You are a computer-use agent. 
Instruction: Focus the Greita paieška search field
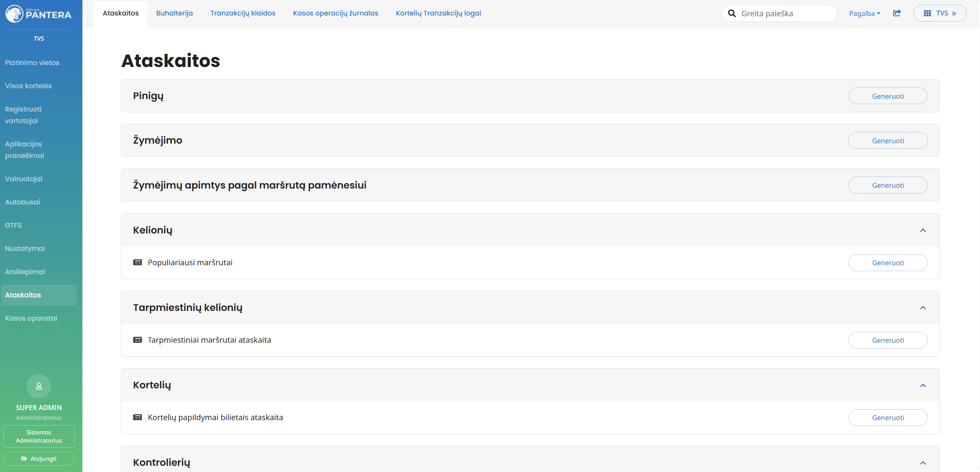tap(779, 14)
